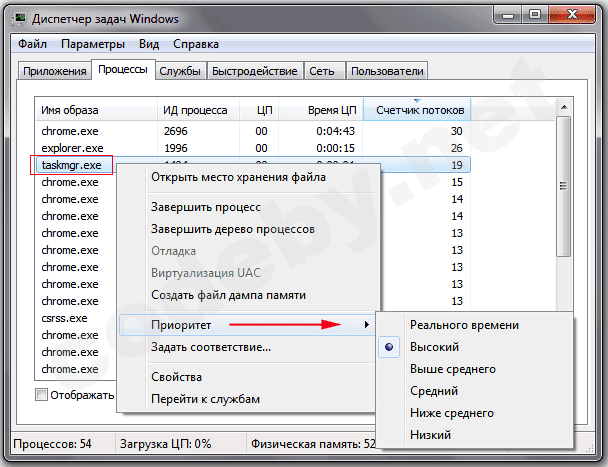Click thread count value 26
The width and height of the screenshot is (608, 467).
[456, 148]
